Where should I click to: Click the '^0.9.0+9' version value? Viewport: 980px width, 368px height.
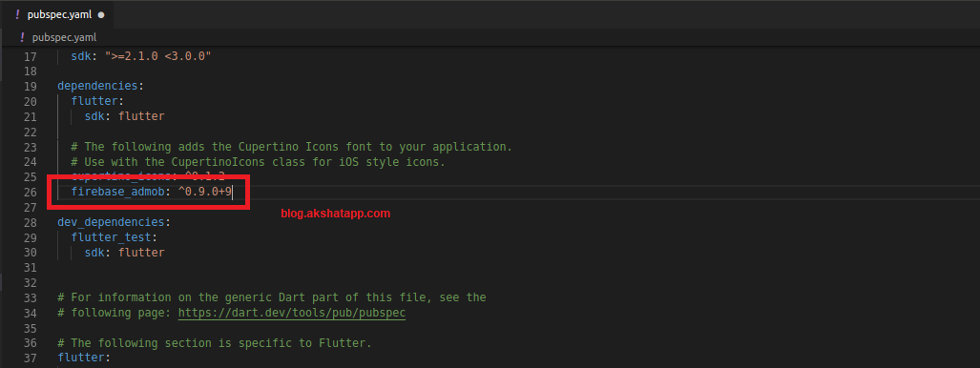[205, 192]
